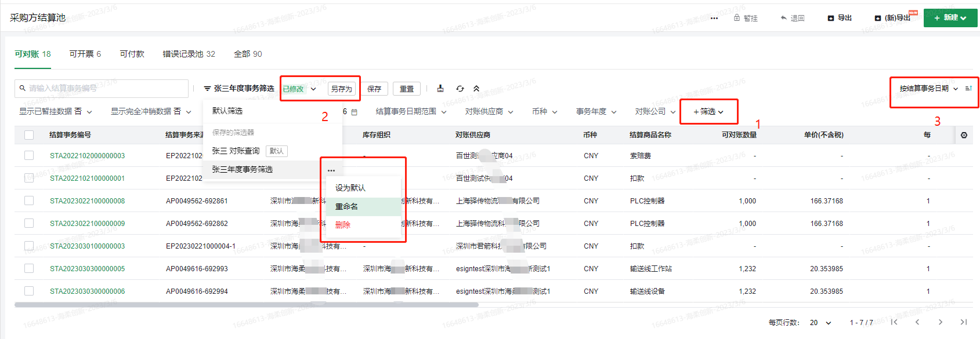Viewport: 980px width, 339px height.
Task: Switch to the 可付款 tab
Action: [x=132, y=54]
